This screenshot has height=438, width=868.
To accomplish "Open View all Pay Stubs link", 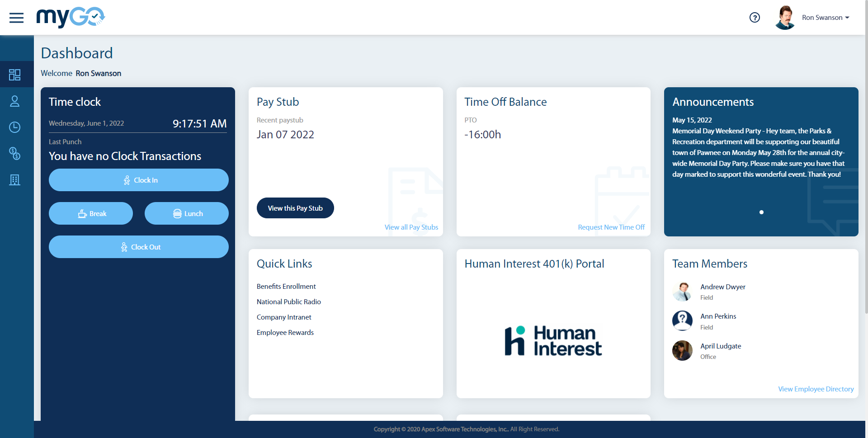I will point(411,227).
